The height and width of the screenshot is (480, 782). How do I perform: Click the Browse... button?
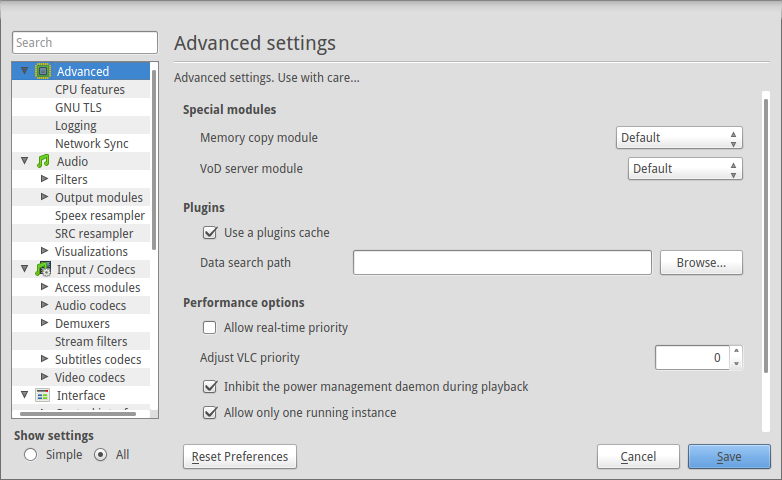click(701, 262)
